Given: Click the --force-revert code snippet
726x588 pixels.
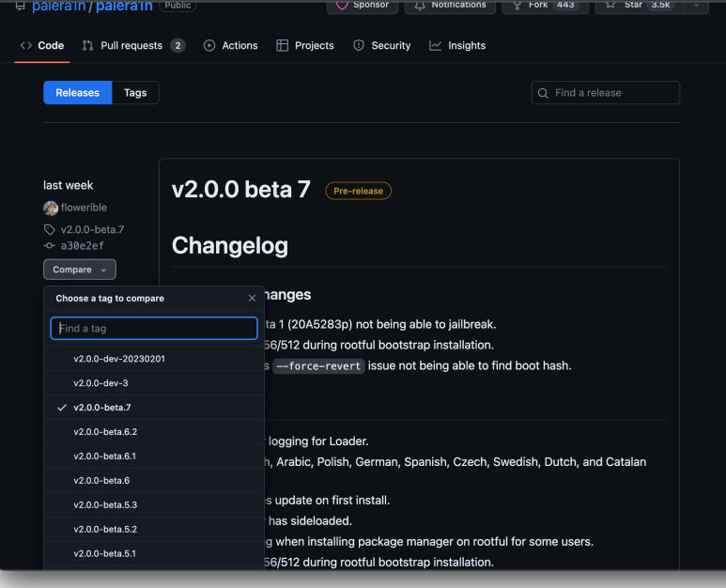Looking at the screenshot, I should [x=318, y=365].
